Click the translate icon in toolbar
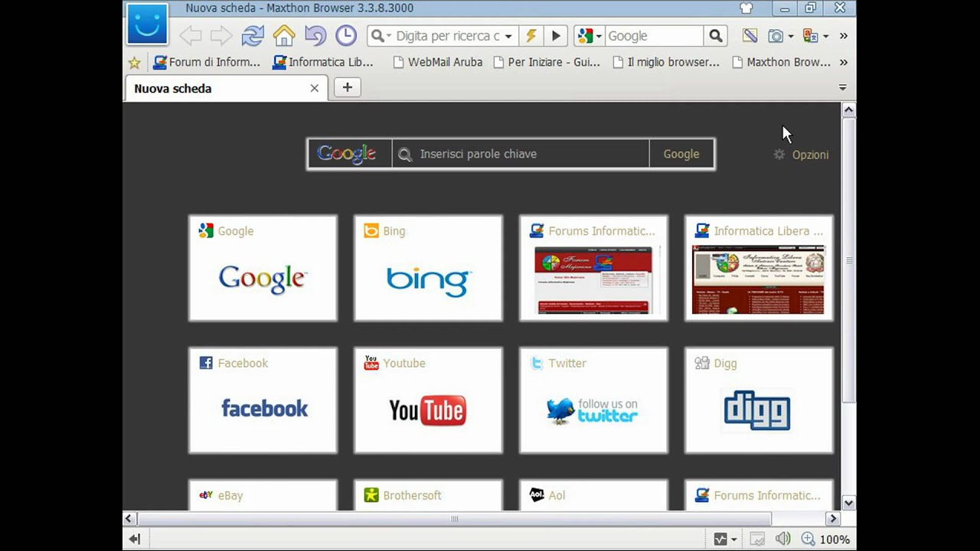 coord(810,36)
